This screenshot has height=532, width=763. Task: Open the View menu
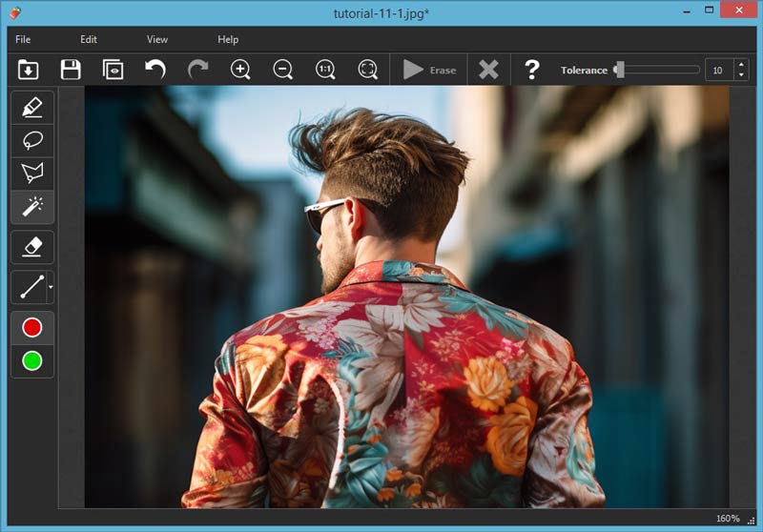pos(157,39)
